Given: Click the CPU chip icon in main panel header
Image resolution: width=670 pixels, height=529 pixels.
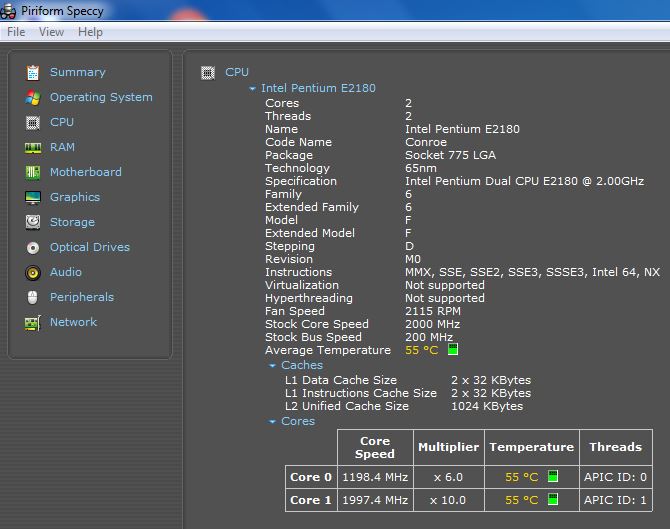Looking at the screenshot, I should click(208, 73).
